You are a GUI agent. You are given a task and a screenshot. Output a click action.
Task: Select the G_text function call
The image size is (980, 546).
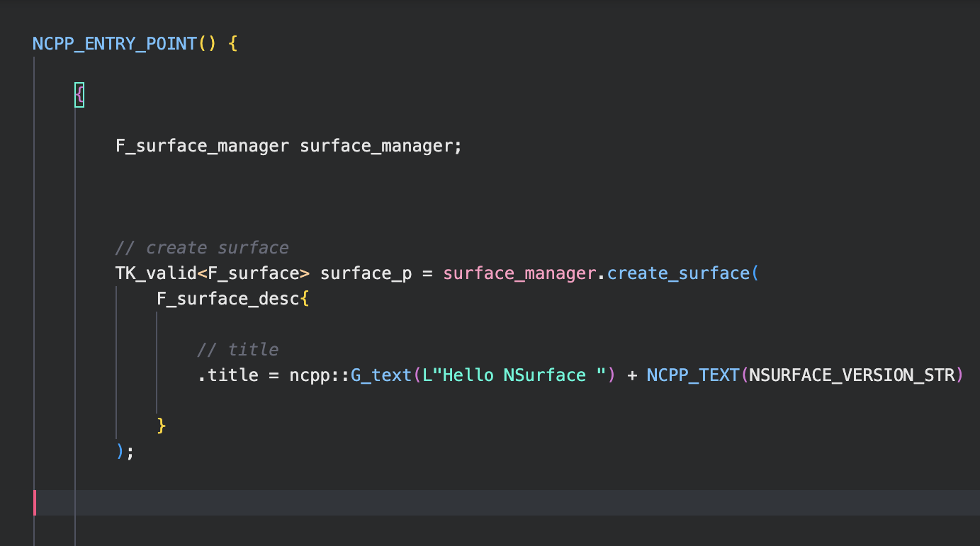(x=381, y=375)
